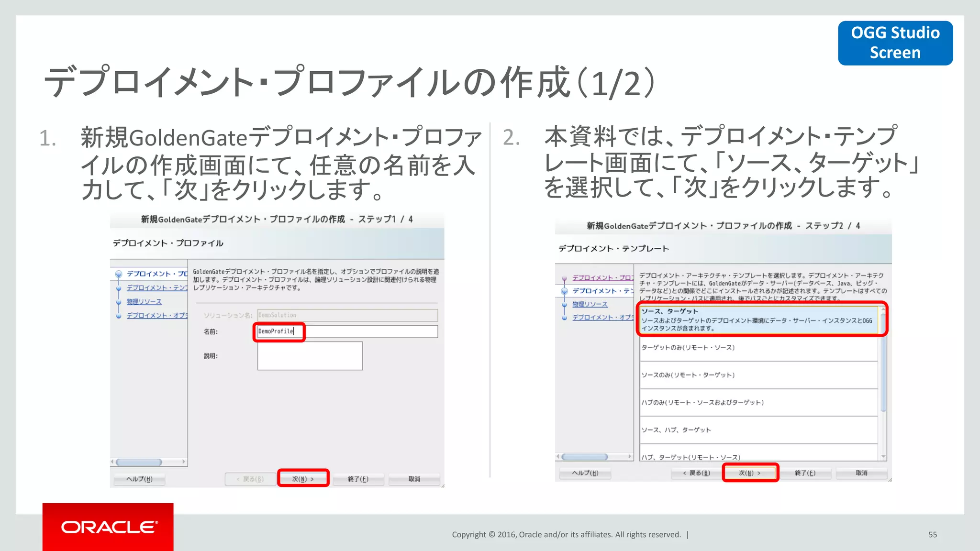This screenshot has width=980, height=551.
Task: Click the OGG Studio Screen badge
Action: [895, 43]
